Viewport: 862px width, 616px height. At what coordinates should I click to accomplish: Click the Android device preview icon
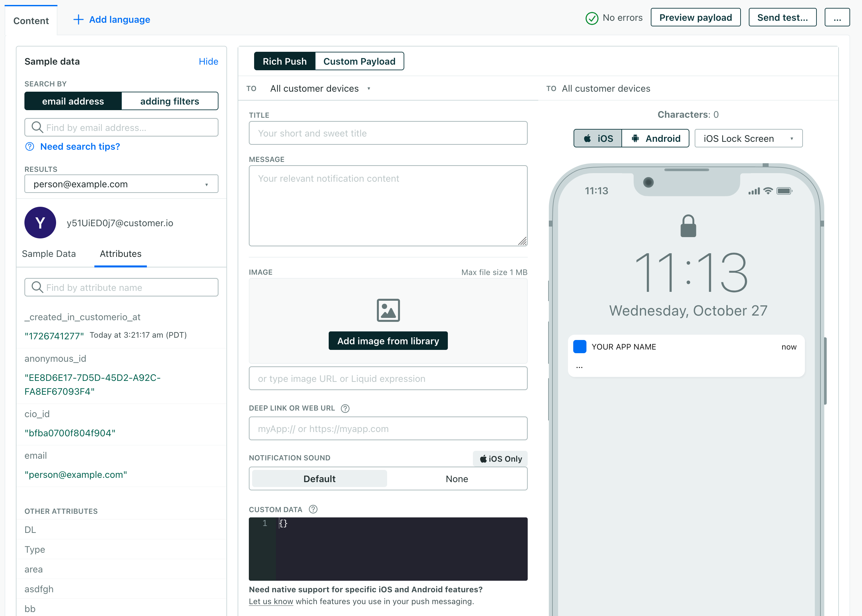[656, 138]
